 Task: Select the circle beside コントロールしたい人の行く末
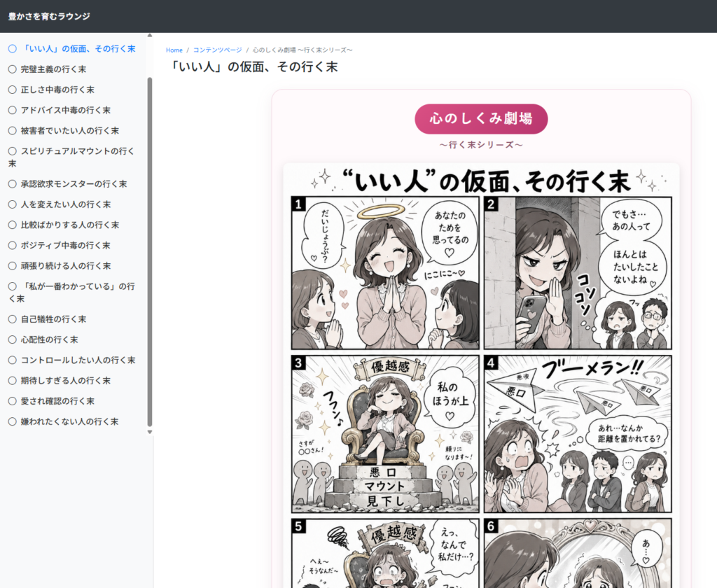[13, 360]
